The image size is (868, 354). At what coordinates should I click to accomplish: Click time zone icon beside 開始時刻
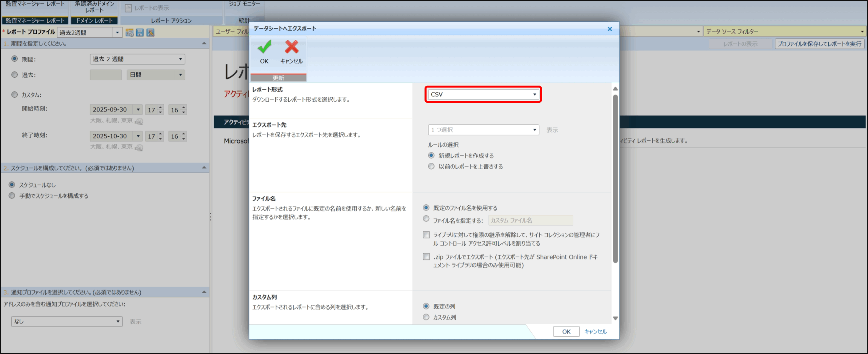[139, 121]
